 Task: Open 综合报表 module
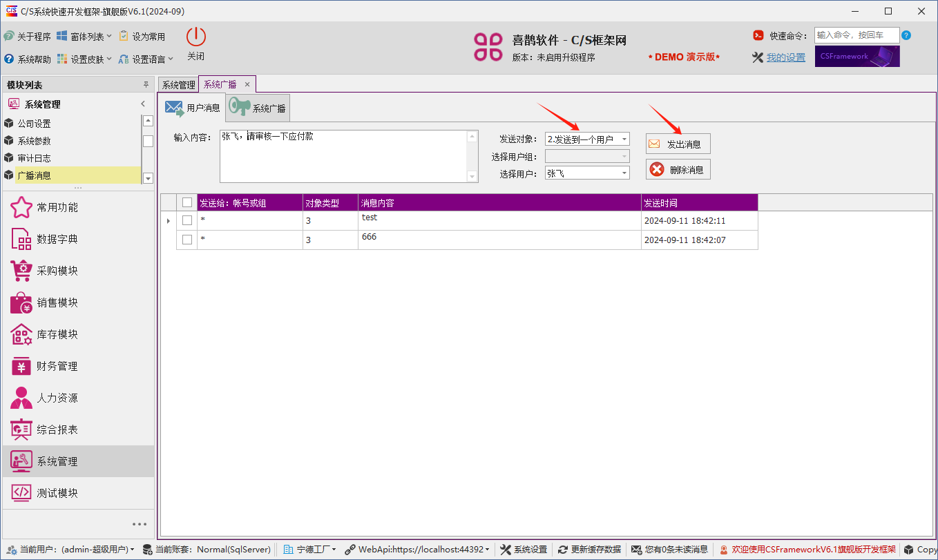pos(78,429)
